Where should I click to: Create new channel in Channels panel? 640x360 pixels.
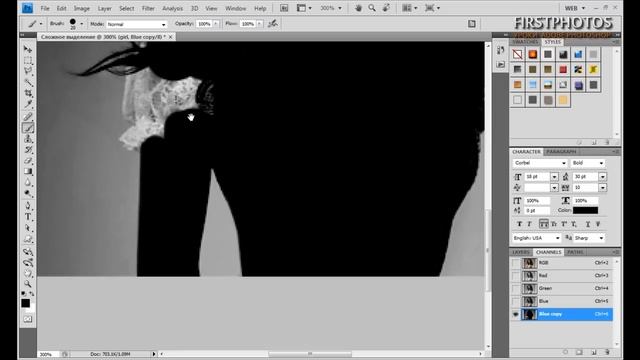coord(594,352)
